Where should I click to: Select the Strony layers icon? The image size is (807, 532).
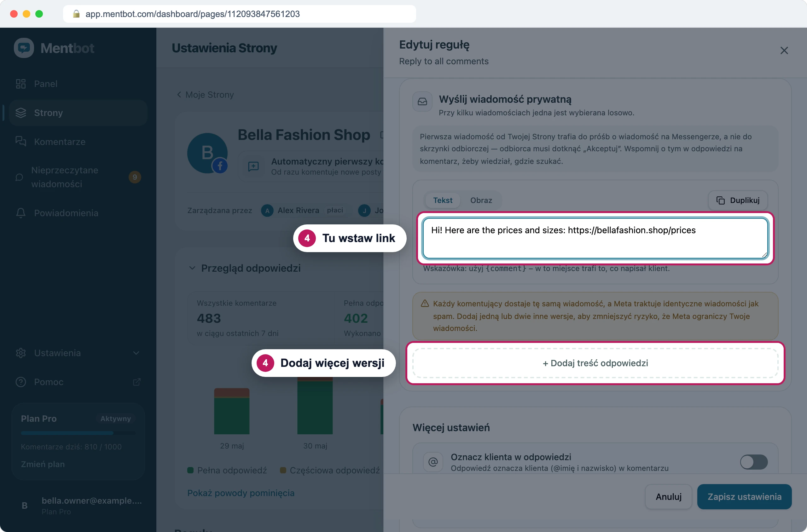21,113
